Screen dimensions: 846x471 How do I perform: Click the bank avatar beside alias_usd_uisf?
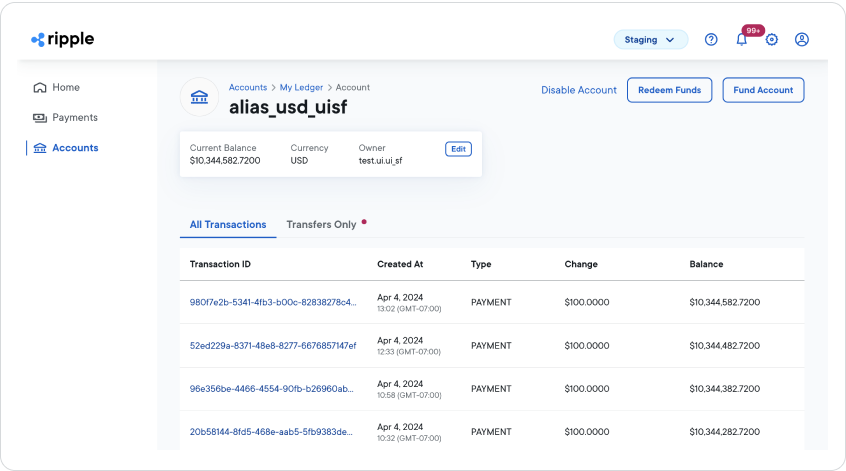199,97
